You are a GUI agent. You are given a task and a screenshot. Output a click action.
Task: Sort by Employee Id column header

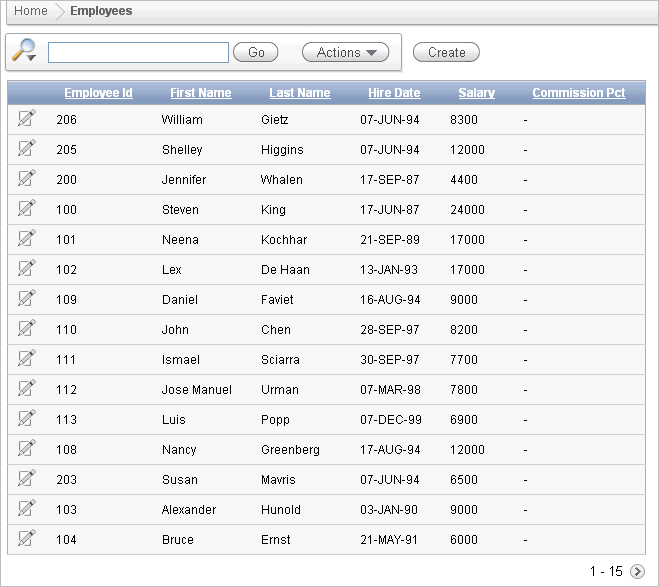point(98,92)
